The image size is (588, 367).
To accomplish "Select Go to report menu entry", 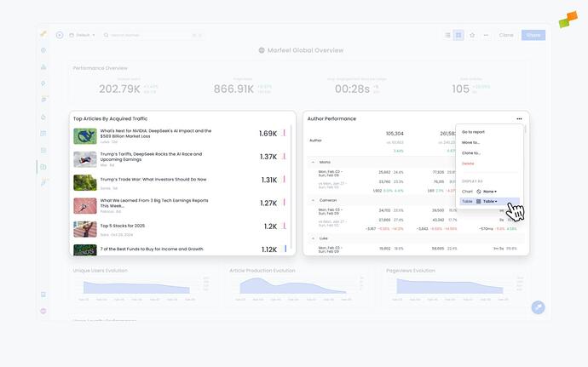I will pyautogui.click(x=473, y=132).
